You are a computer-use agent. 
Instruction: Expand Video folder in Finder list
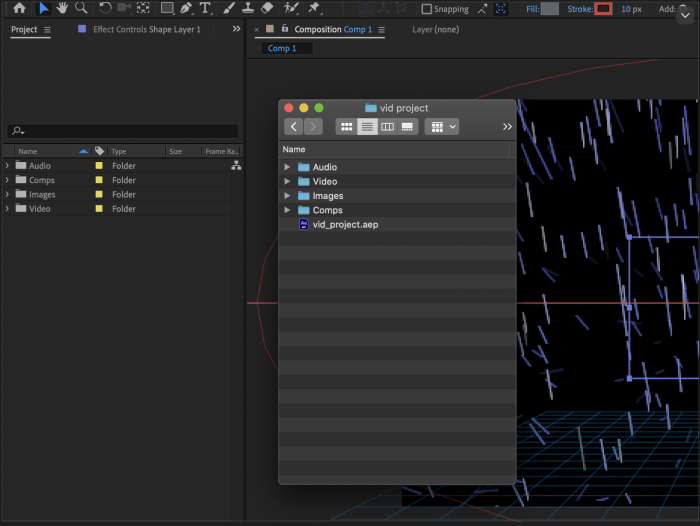click(x=287, y=181)
